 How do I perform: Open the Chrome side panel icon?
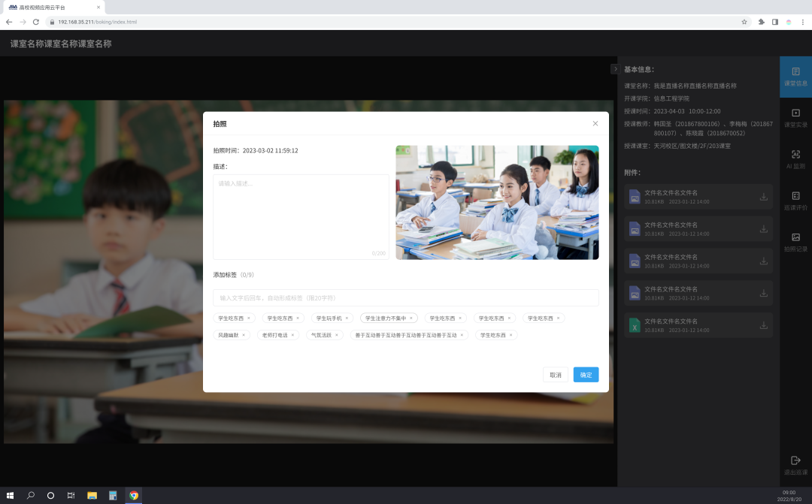pos(774,22)
